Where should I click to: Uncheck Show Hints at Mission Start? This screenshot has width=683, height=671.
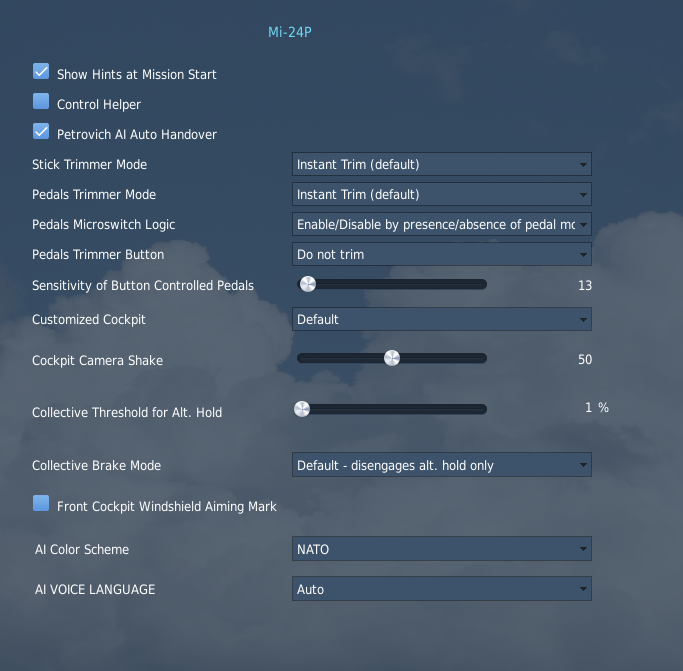coord(41,71)
